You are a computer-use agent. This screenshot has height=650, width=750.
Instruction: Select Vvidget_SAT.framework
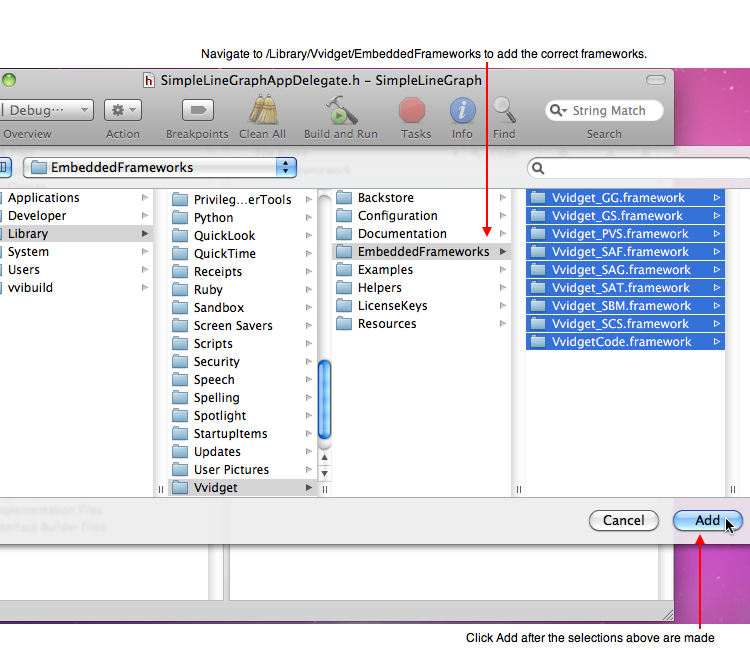point(625,287)
